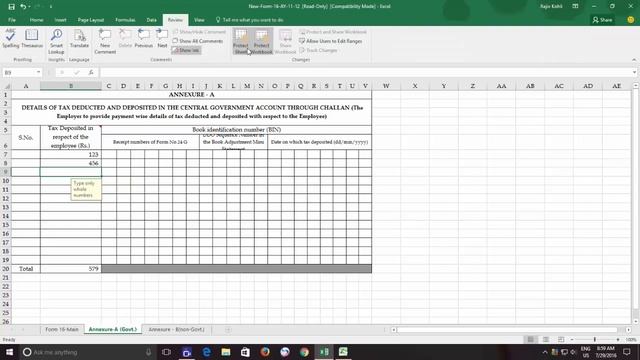Viewport: 640px width, 360px height.
Task: Open Windows Start menu
Action: 9,352
